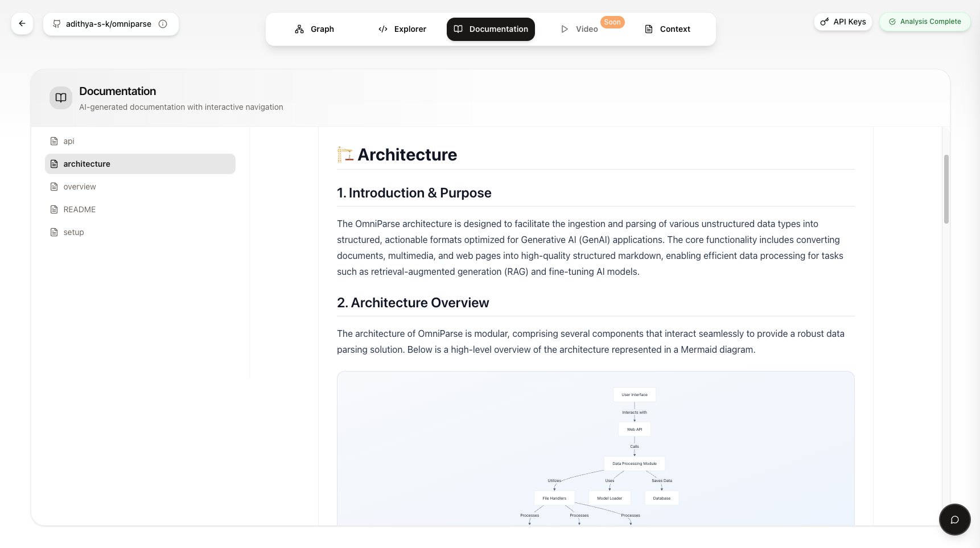Click the Documentation book icon in the header
Screen dimensions: 980x548
pos(61,98)
